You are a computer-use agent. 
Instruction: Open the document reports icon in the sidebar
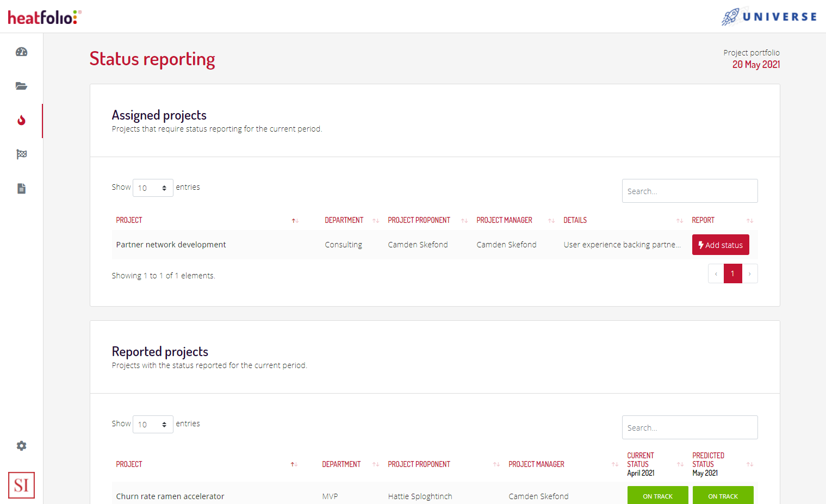(x=21, y=188)
